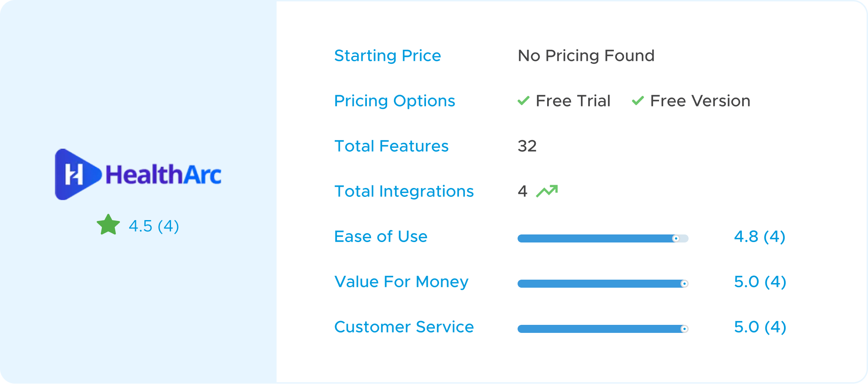This screenshot has width=868, height=384.
Task: Click the Ease of Use label
Action: [x=381, y=237]
